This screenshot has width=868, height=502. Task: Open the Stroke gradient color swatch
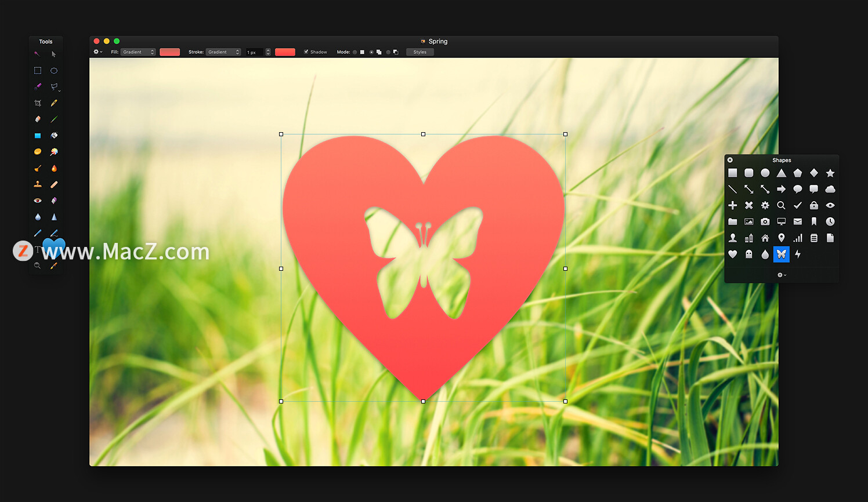pos(285,52)
